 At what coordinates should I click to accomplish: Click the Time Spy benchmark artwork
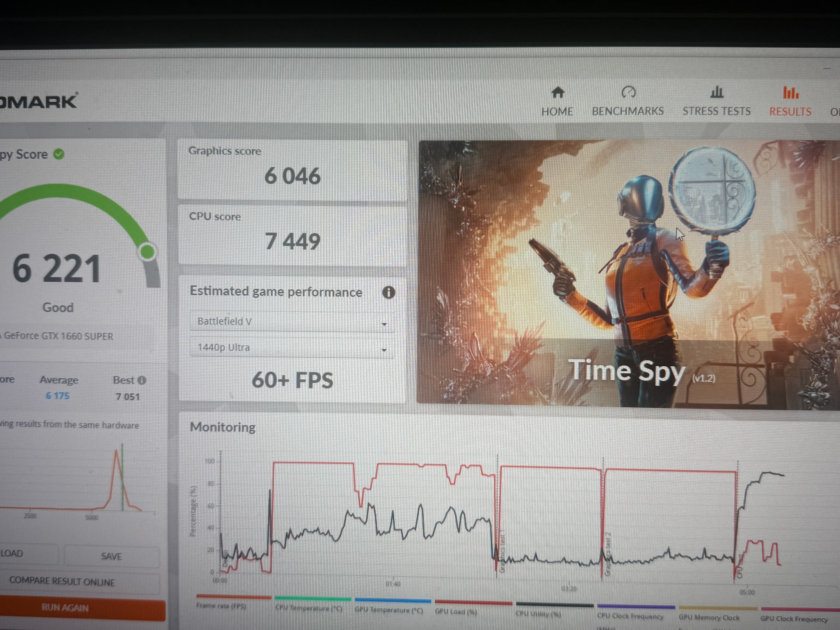pos(628,274)
